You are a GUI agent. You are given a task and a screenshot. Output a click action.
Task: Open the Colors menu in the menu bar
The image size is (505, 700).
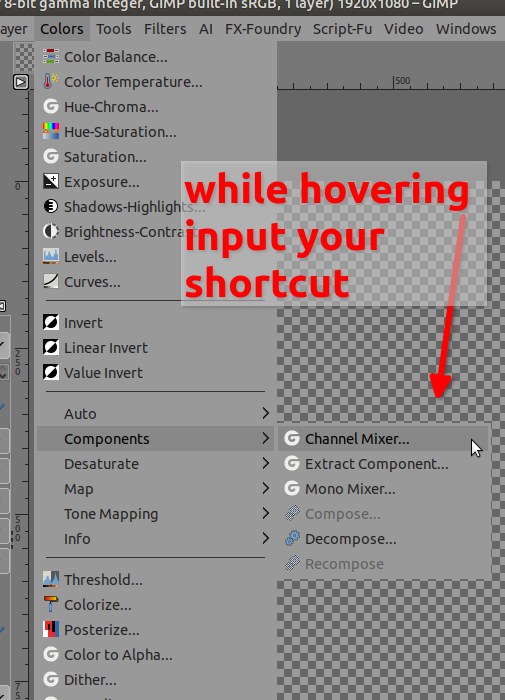point(62,29)
